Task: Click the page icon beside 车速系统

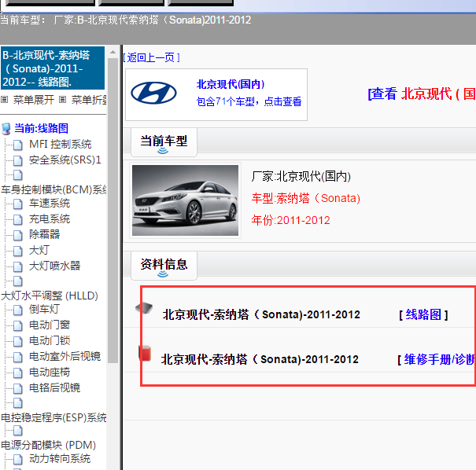Action: click(17, 204)
